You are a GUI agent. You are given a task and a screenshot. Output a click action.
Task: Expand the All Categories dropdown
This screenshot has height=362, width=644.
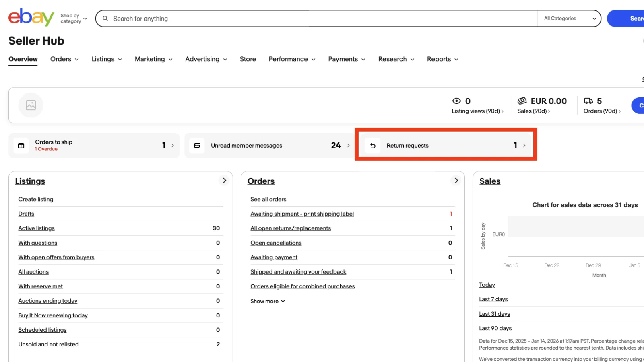(569, 19)
